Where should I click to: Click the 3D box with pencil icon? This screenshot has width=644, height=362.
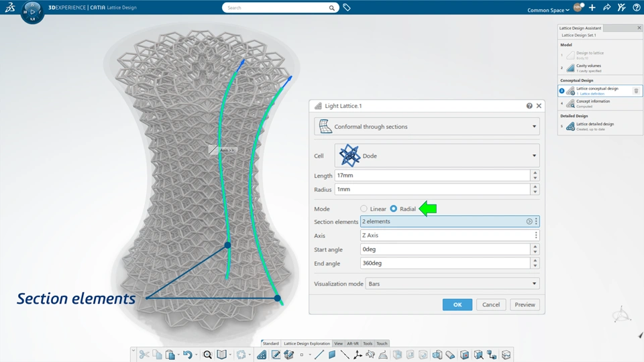click(288, 355)
